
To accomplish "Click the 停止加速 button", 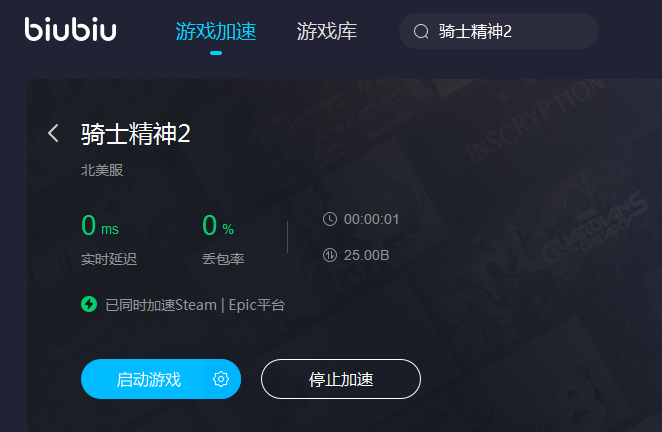I will tap(341, 379).
